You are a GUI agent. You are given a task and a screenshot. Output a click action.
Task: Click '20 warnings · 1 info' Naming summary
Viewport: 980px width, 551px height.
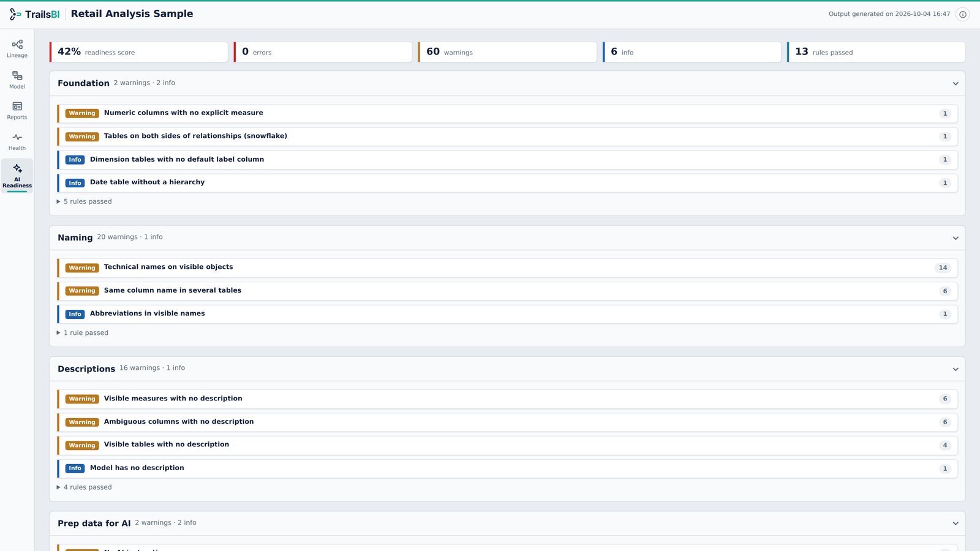click(x=130, y=237)
